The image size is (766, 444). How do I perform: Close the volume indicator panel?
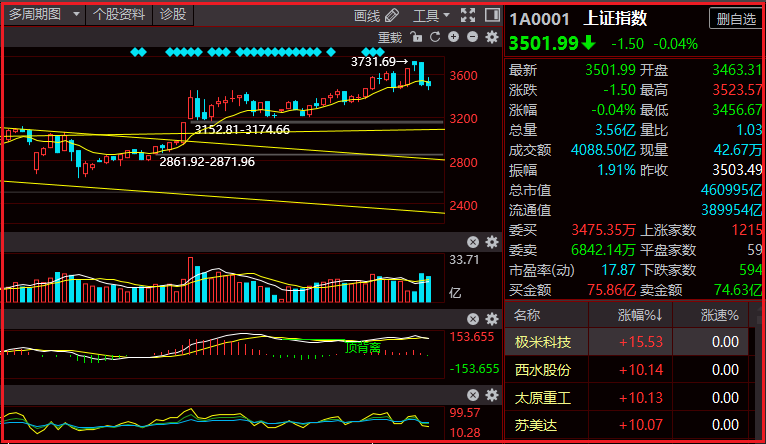(472, 242)
